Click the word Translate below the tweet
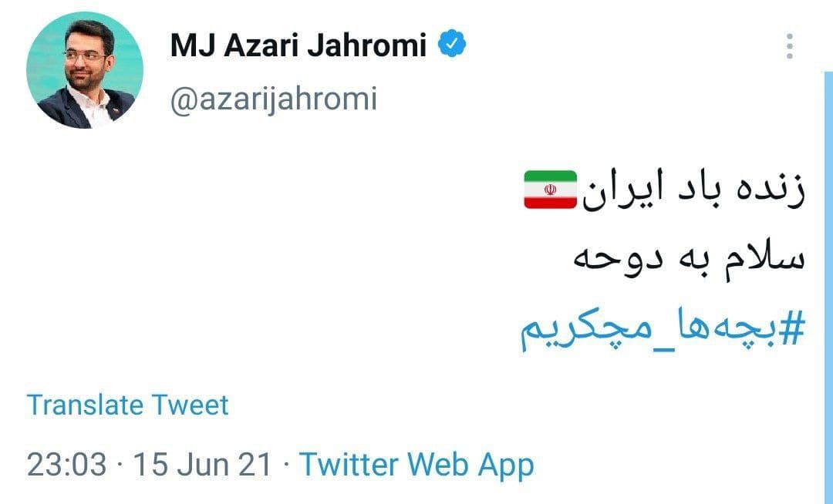The height and width of the screenshot is (504, 833). 85,405
